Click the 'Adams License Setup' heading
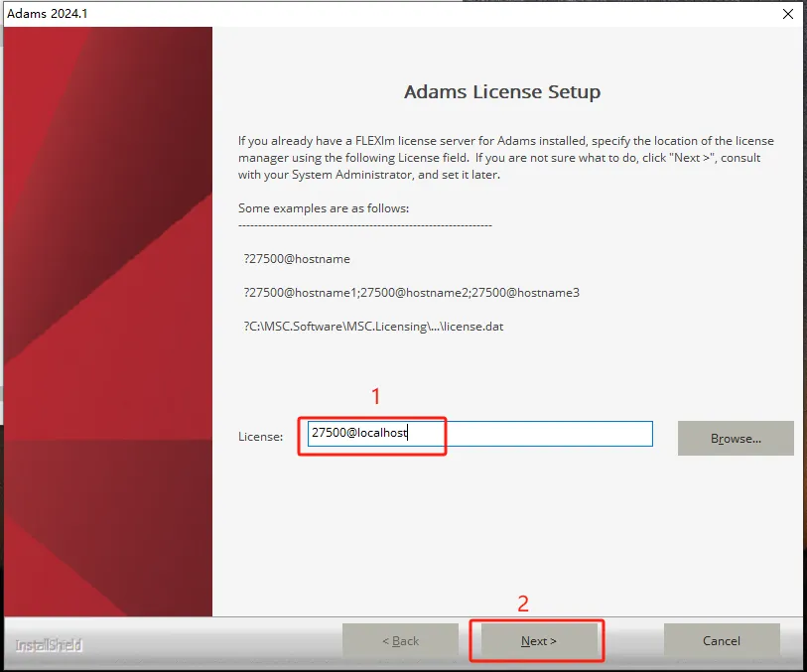The image size is (807, 672). coord(502,91)
